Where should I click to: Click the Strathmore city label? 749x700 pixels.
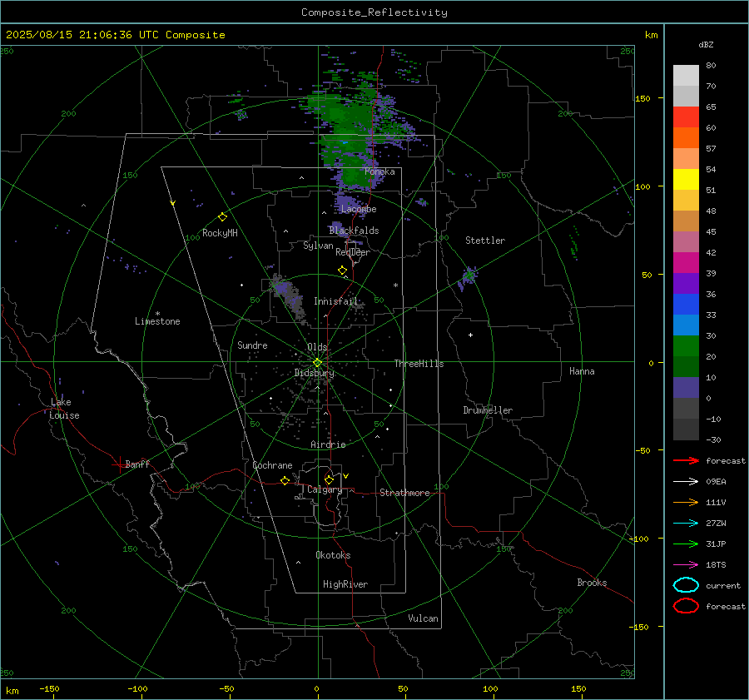click(x=404, y=493)
